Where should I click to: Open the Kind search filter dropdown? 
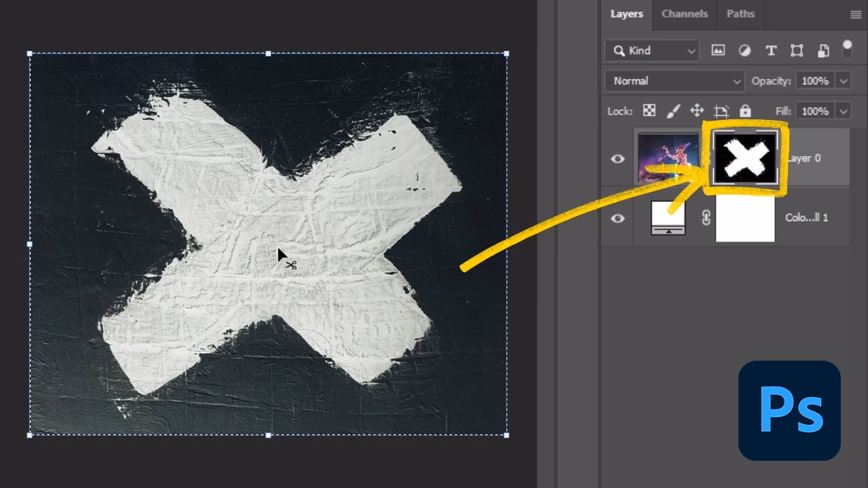click(651, 50)
